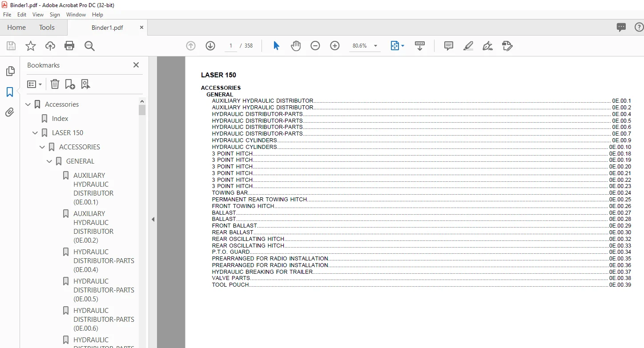Image resolution: width=644 pixels, height=348 pixels.
Task: Open chat comments icon at top right
Action: click(621, 28)
